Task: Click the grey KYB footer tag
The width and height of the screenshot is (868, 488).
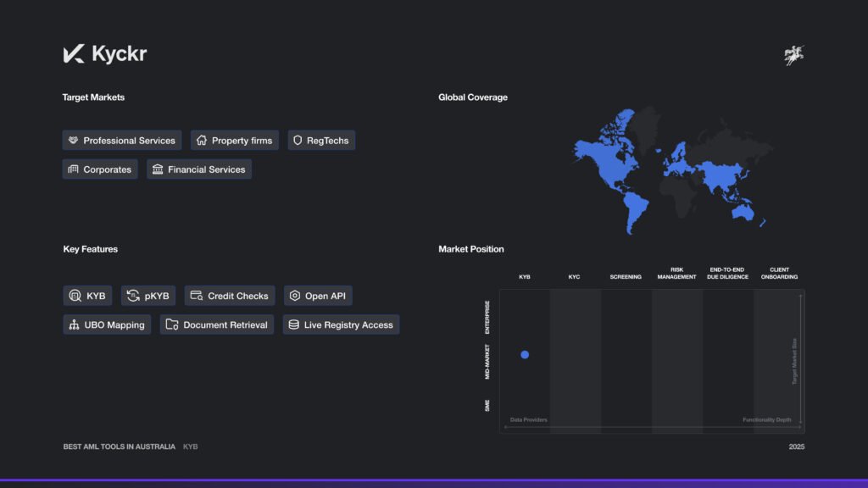Action: 191,446
